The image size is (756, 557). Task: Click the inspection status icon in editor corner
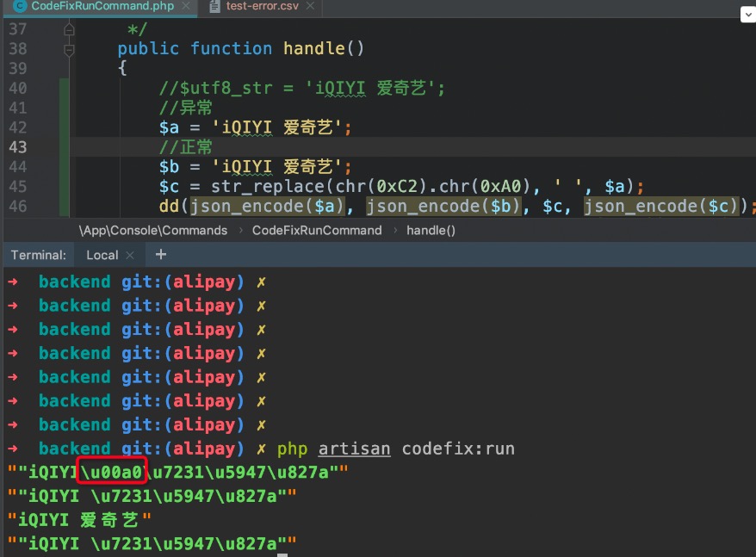(x=747, y=12)
